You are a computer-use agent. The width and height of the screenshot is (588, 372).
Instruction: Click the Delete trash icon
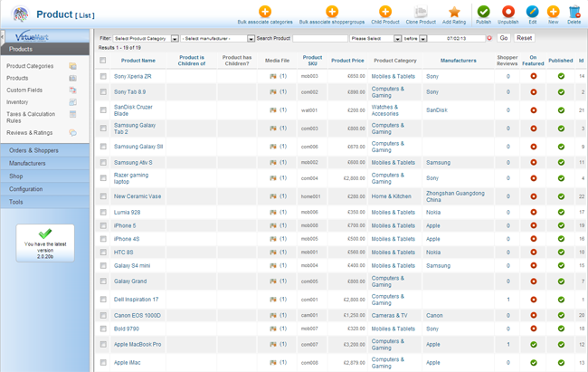574,13
